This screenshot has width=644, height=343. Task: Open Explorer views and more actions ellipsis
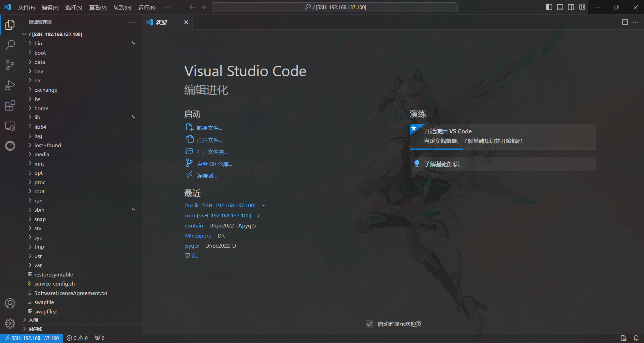[132, 22]
